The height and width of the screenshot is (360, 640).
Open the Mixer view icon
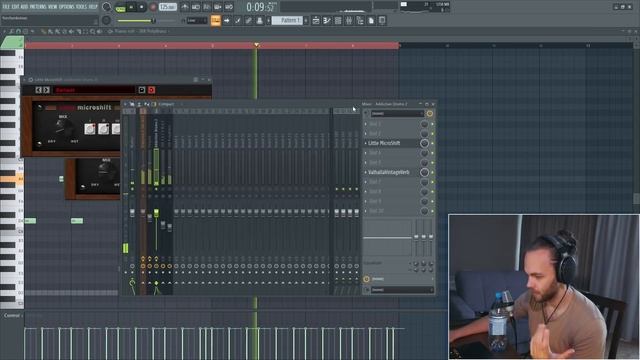point(349,20)
